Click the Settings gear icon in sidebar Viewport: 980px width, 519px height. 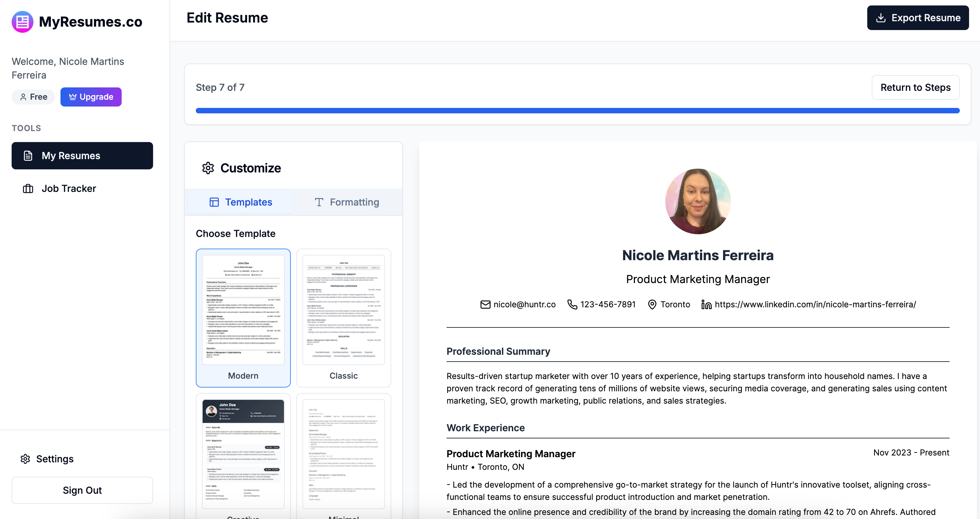tap(25, 459)
